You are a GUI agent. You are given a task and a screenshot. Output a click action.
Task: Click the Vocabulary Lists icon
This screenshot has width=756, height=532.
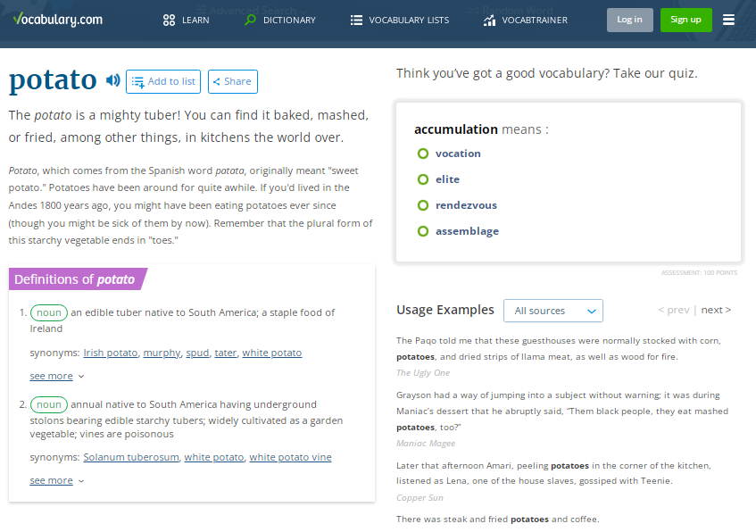pyautogui.click(x=356, y=20)
